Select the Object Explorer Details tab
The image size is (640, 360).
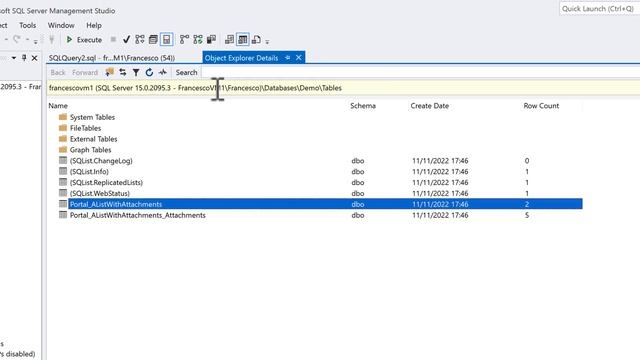[x=241, y=58]
